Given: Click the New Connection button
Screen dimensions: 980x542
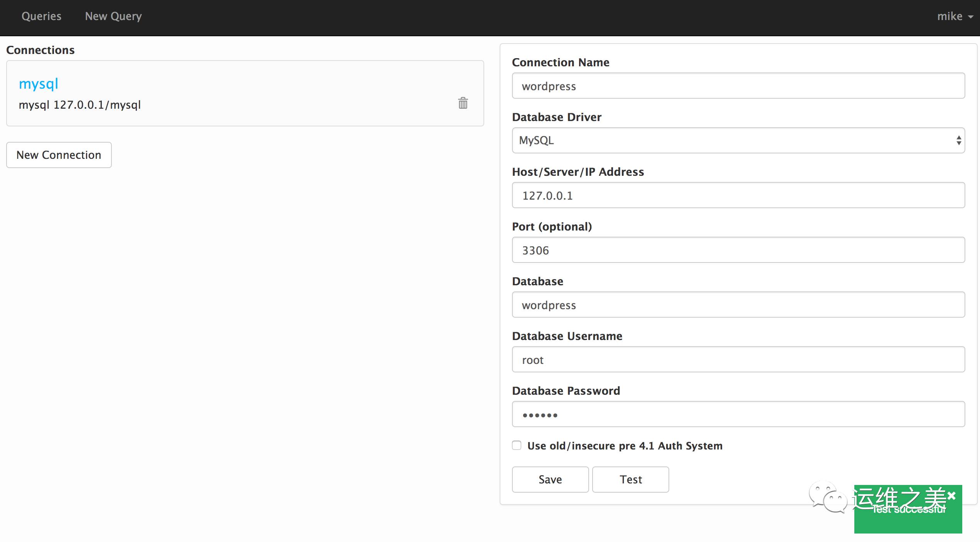Looking at the screenshot, I should [59, 155].
